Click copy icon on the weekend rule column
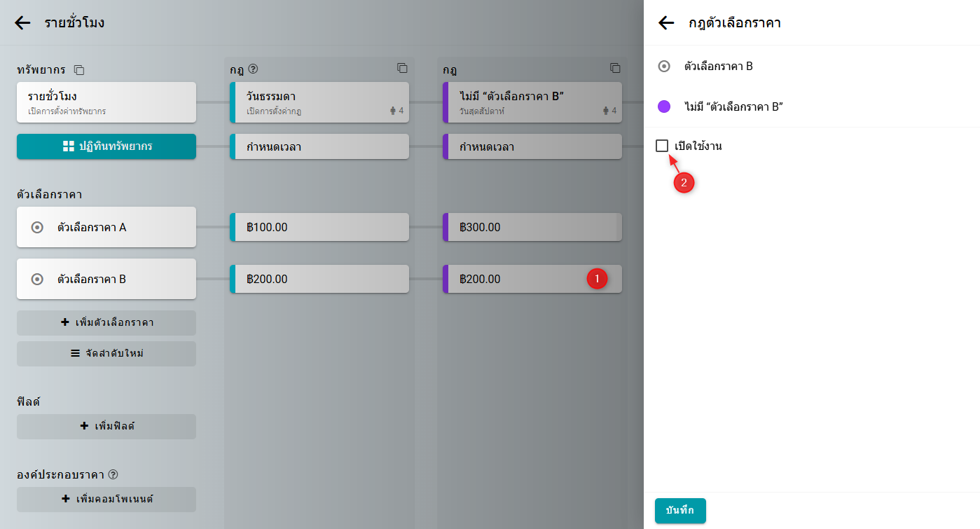Image resolution: width=980 pixels, height=529 pixels. click(615, 69)
